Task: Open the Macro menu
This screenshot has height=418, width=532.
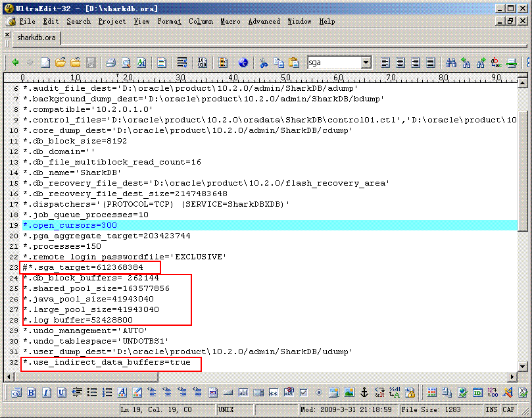Action: pos(230,21)
